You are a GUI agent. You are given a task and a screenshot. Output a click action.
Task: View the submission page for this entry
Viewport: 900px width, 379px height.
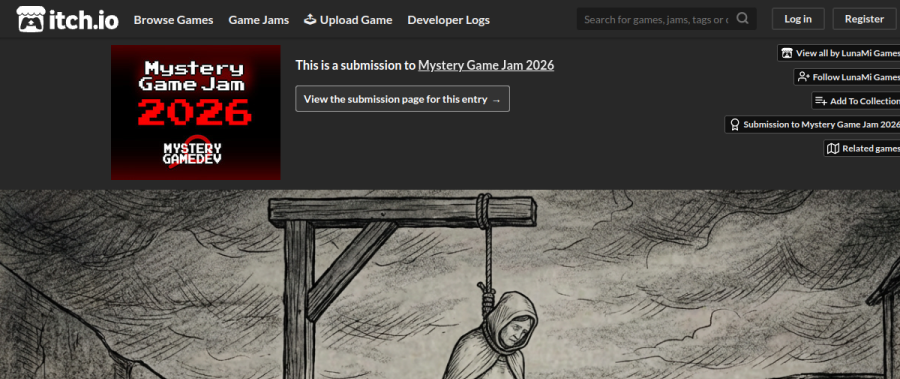click(402, 99)
